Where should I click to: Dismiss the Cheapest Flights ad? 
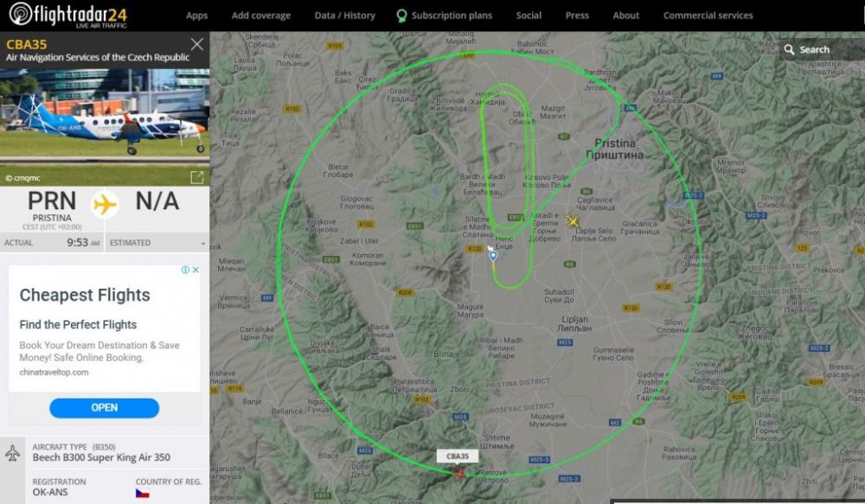click(195, 270)
